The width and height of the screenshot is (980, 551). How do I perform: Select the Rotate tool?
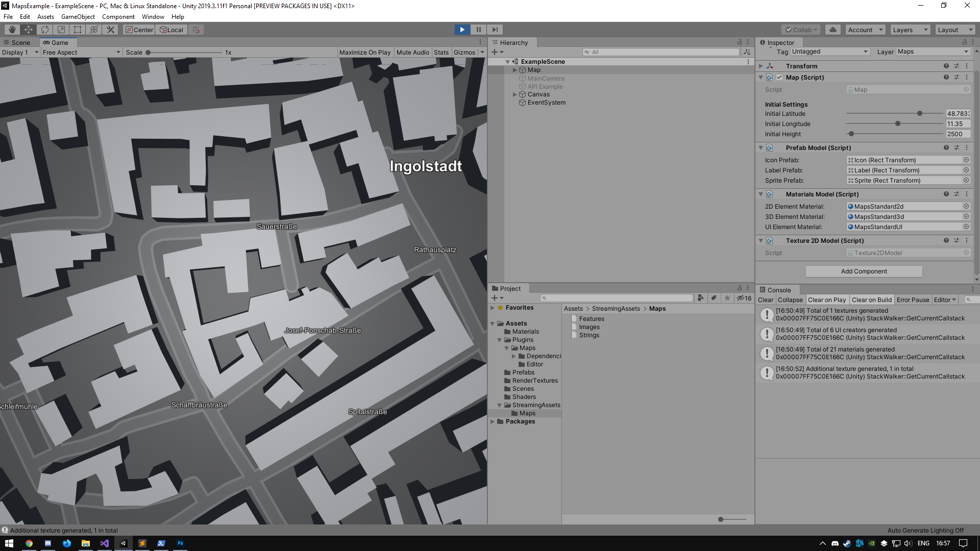point(45,30)
